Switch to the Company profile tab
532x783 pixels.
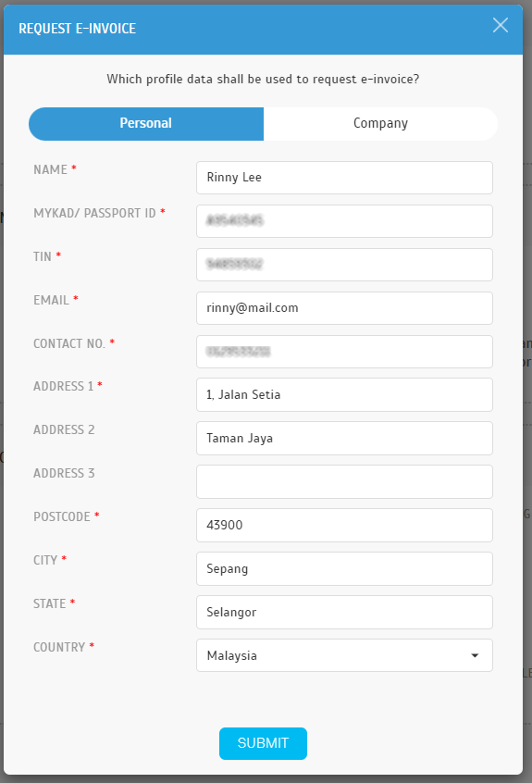pos(380,123)
